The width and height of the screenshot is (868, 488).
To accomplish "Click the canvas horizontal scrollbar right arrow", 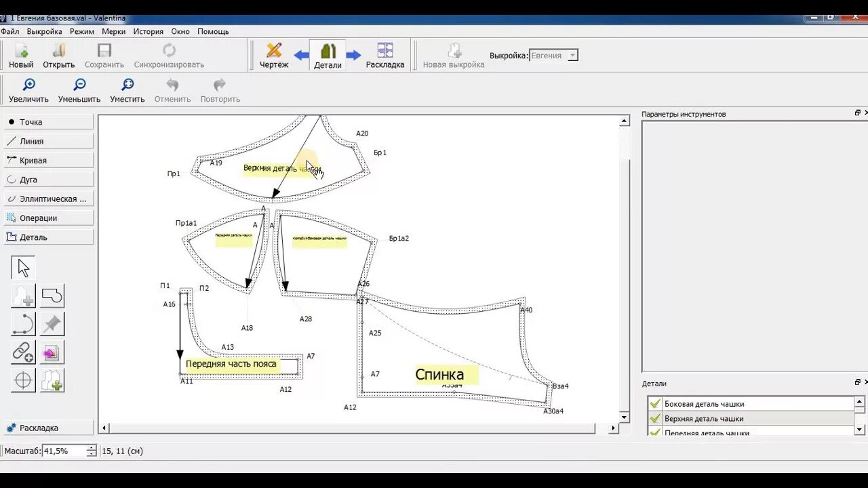I will click(613, 428).
